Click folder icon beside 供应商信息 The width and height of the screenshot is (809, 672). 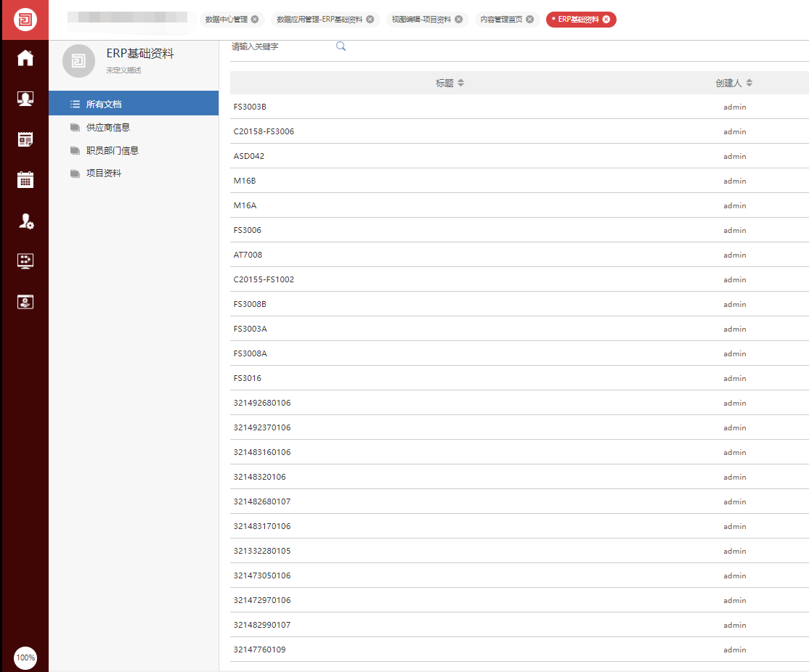(75, 128)
